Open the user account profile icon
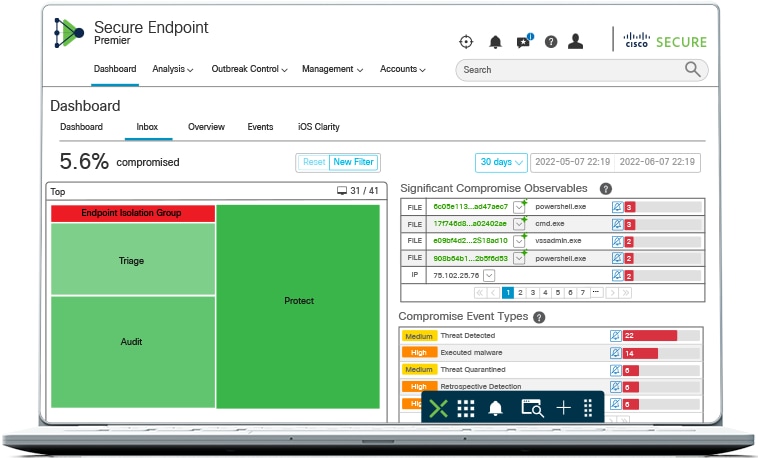 (575, 42)
